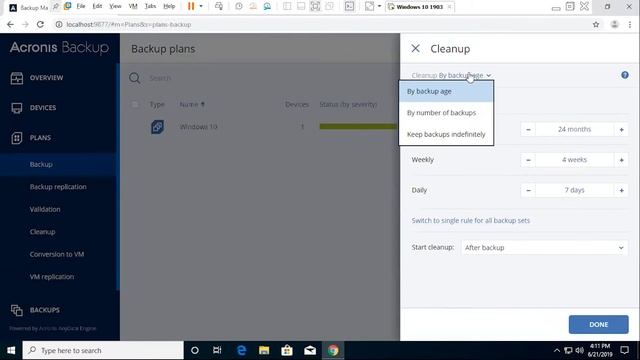This screenshot has width=640, height=360.
Task: Open Cortana circle in taskbar
Action: click(195, 351)
